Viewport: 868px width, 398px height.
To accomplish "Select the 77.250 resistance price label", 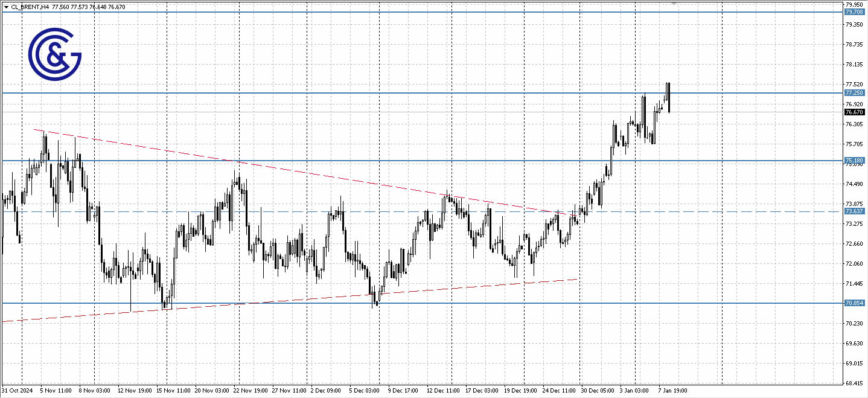I will tap(855, 92).
